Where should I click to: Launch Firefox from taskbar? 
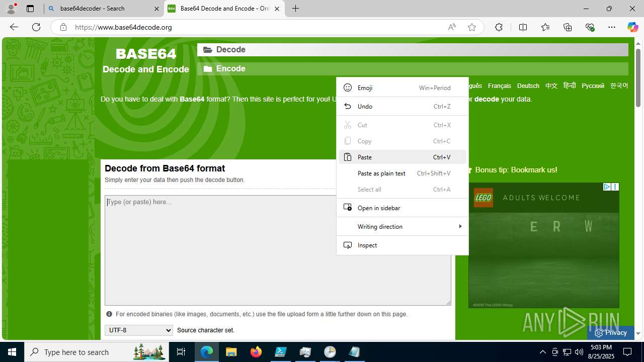pyautogui.click(x=256, y=352)
